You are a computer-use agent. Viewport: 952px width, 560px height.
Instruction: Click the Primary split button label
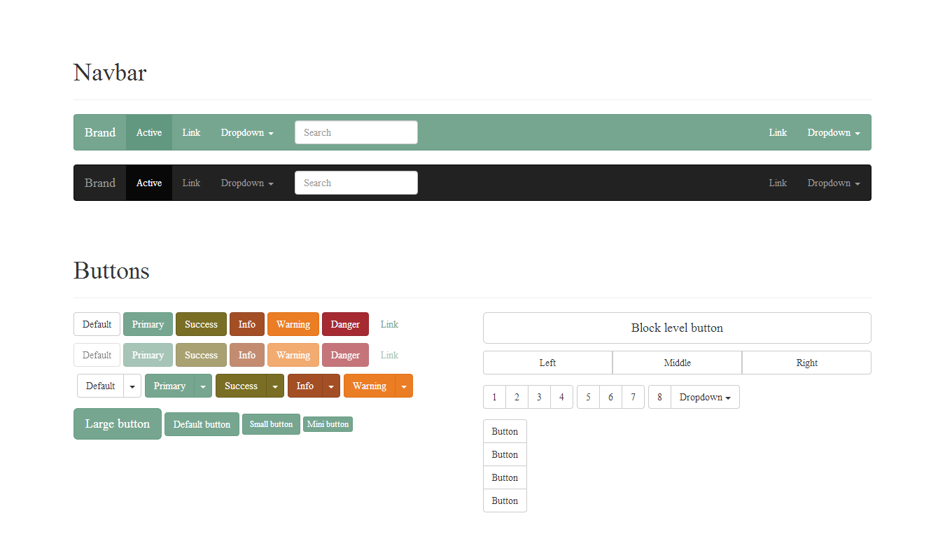click(x=169, y=386)
